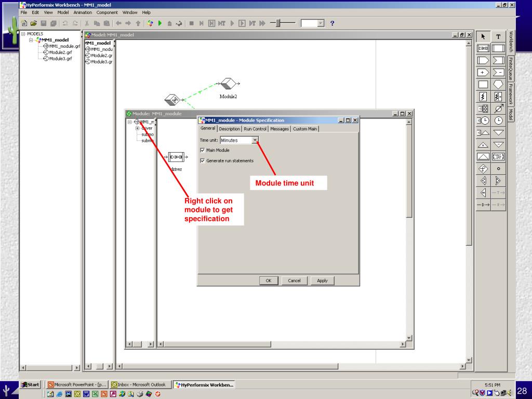Switch to the Description tab

pos(229,129)
